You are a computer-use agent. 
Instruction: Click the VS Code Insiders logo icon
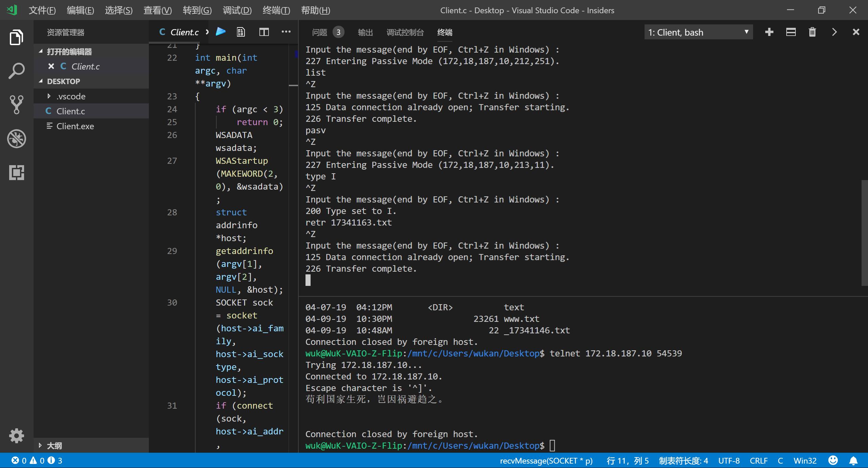tap(12, 10)
